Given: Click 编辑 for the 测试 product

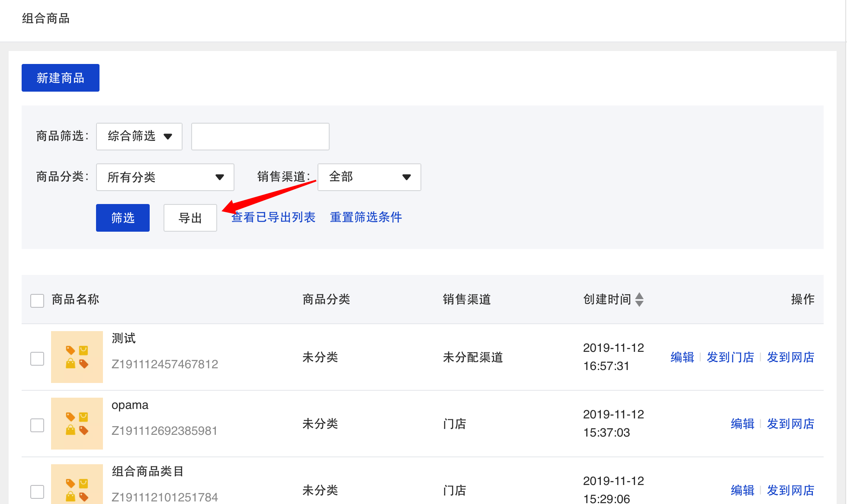Looking at the screenshot, I should [682, 357].
